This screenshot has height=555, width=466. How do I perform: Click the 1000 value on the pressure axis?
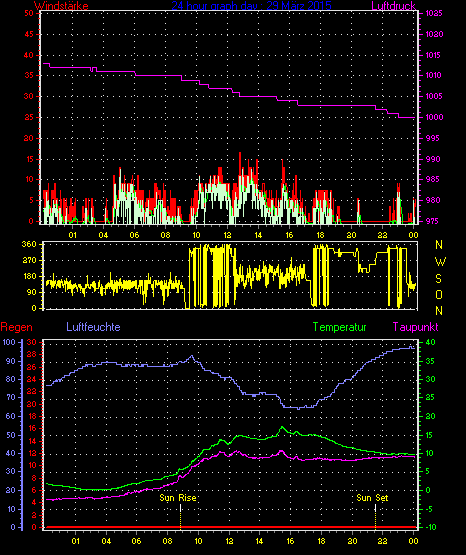(x=434, y=117)
